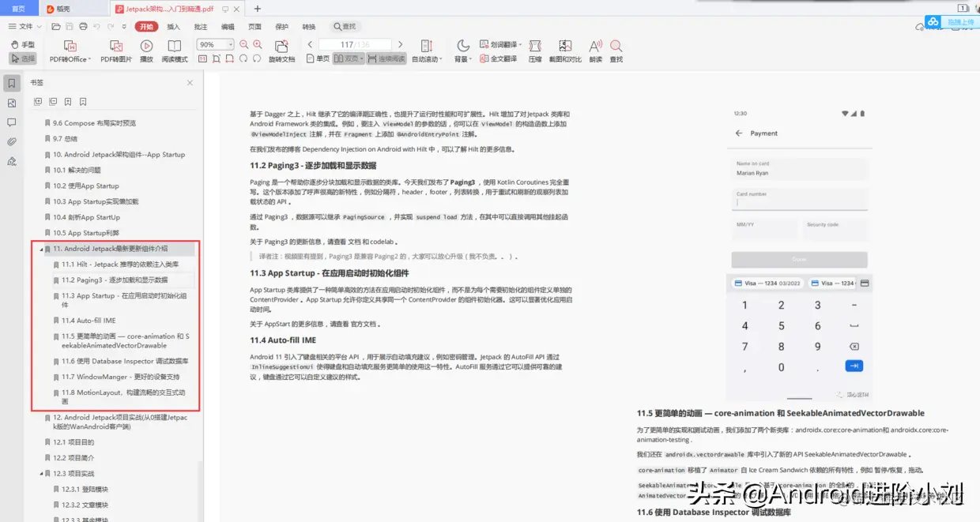Click the fit width icon
Screen dimensions: 980x522
pyautogui.click(x=230, y=58)
